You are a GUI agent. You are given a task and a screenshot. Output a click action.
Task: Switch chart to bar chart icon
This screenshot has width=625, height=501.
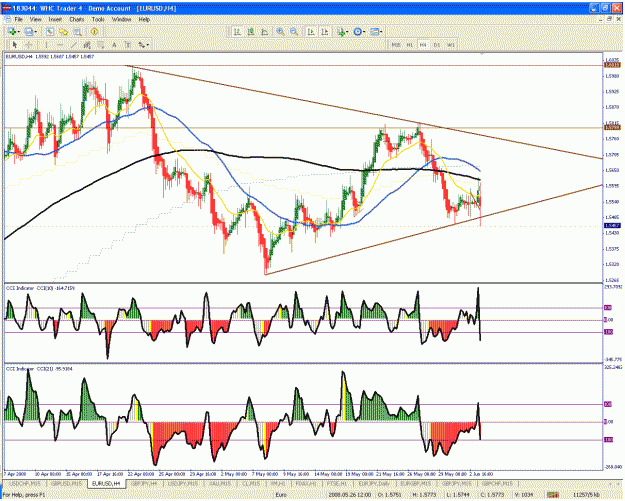click(237, 31)
